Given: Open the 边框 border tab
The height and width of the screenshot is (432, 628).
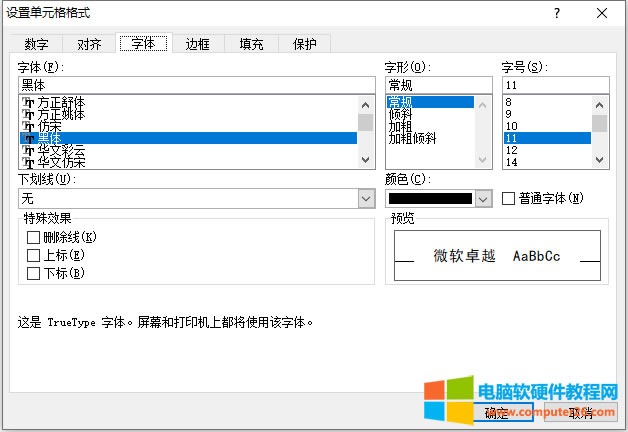Looking at the screenshot, I should pos(197,44).
